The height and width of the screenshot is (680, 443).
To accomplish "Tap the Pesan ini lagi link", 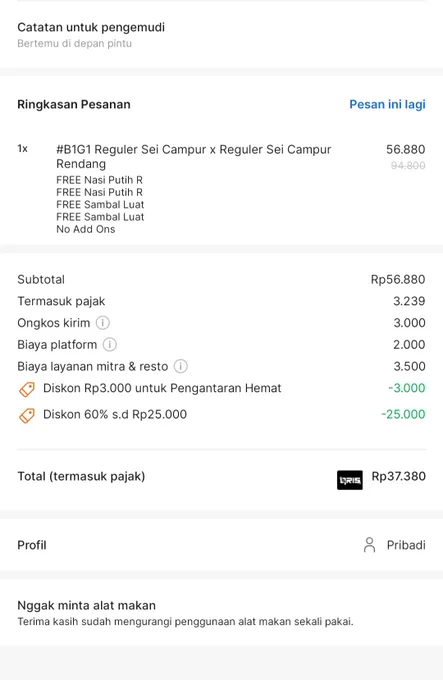I will pos(387,105).
